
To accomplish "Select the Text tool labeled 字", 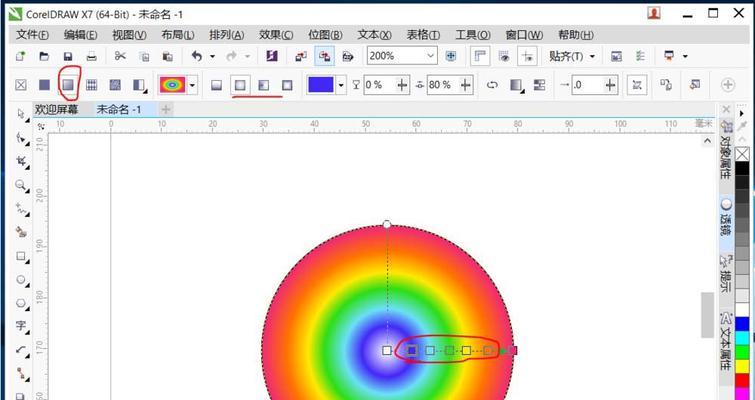I will pos(21,326).
